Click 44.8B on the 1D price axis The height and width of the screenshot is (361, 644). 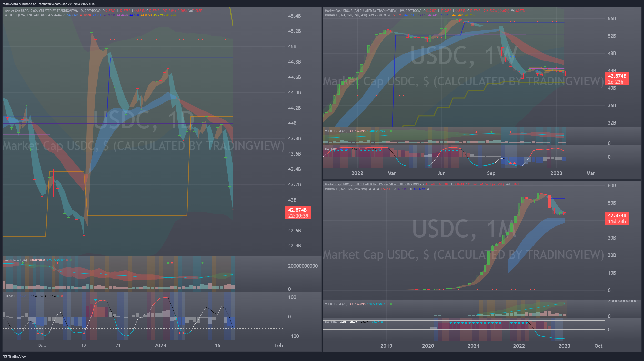pos(294,62)
